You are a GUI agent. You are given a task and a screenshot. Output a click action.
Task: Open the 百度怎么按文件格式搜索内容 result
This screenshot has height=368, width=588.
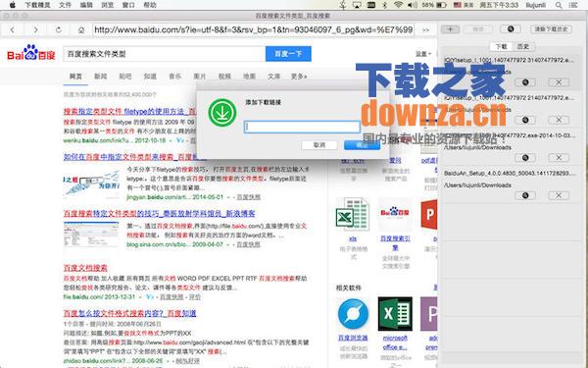[x=129, y=313]
